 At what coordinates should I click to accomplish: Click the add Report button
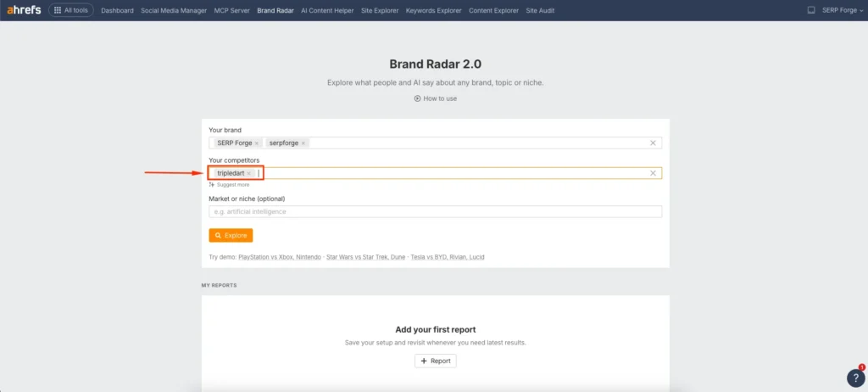[435, 361]
